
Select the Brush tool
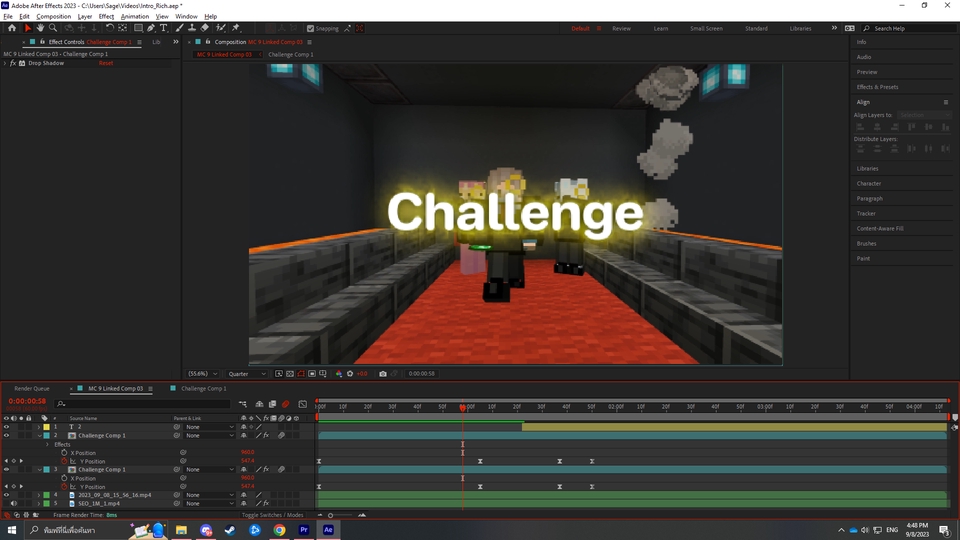pyautogui.click(x=179, y=28)
